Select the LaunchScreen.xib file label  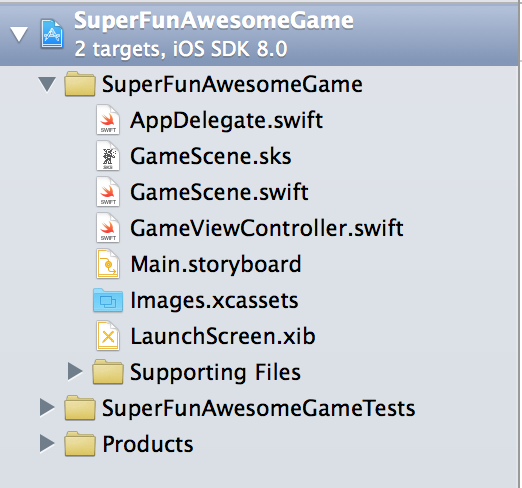click(x=223, y=336)
